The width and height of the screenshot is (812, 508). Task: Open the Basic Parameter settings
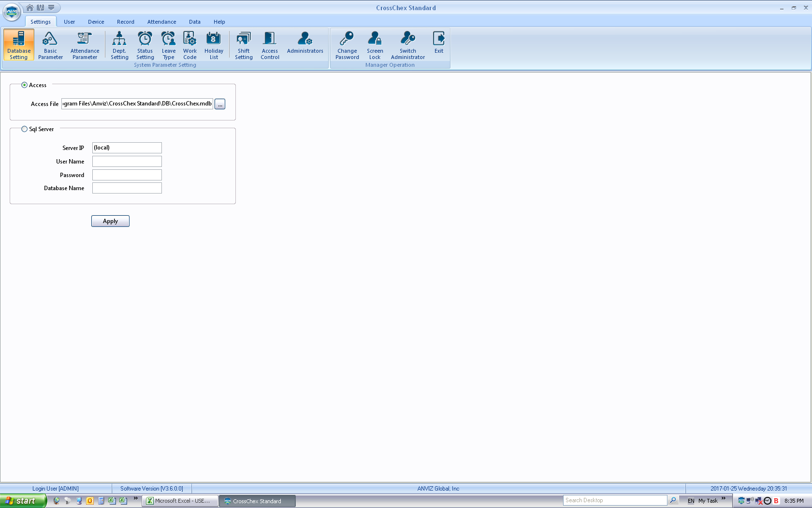pyautogui.click(x=50, y=45)
